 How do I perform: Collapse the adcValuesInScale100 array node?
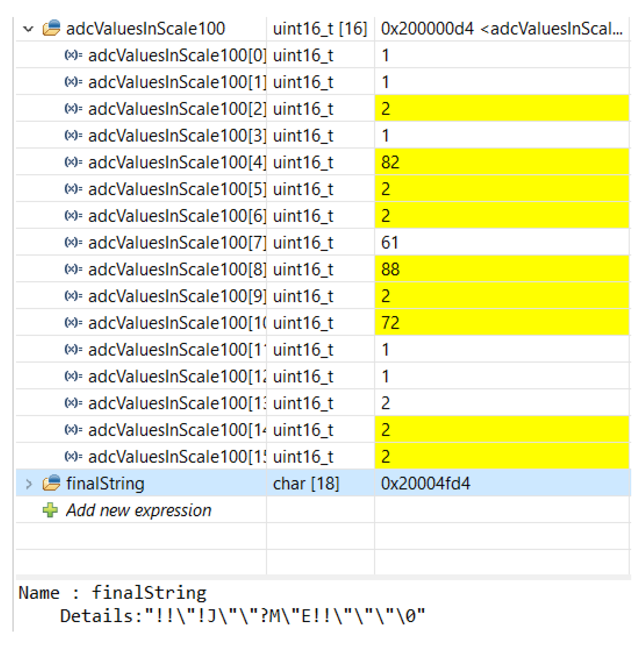28,29
